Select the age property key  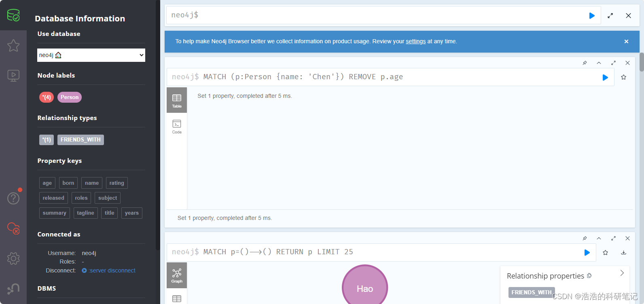tap(47, 183)
